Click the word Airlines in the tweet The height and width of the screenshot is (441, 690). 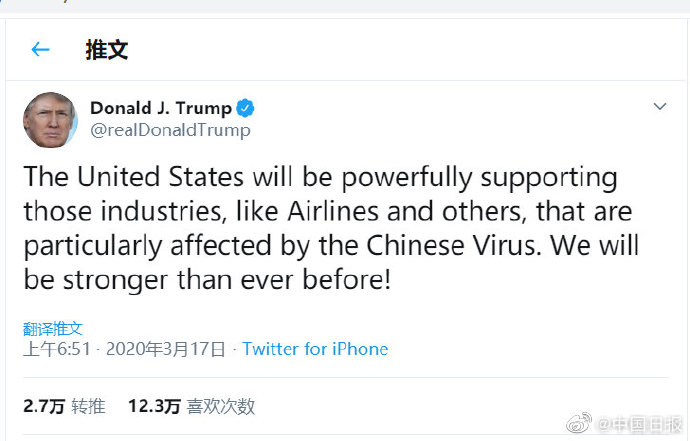[333, 211]
